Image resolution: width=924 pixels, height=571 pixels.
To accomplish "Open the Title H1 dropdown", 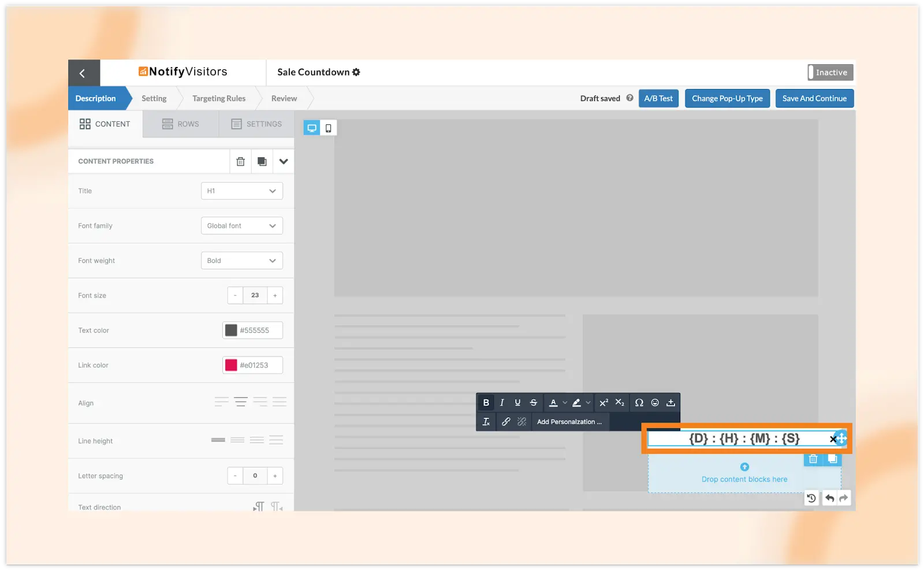I will click(241, 191).
